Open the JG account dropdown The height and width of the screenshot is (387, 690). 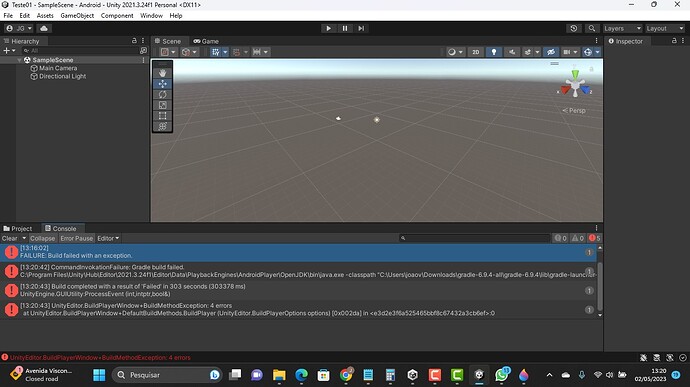pyautogui.click(x=19, y=28)
